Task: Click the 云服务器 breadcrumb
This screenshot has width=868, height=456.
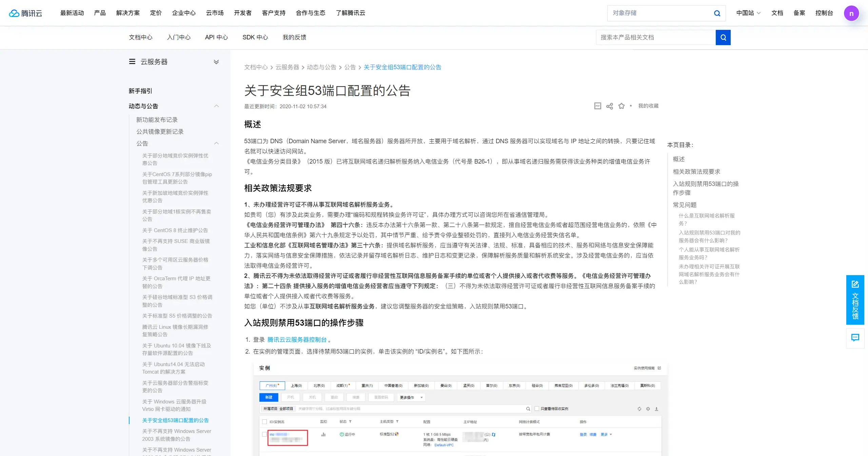Action: pos(287,67)
